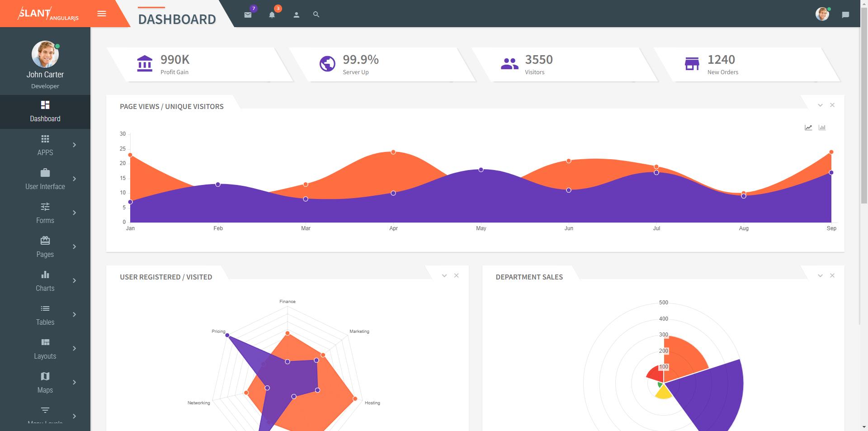Click the Maps icon in sidebar
The height and width of the screenshot is (431, 868).
[45, 376]
